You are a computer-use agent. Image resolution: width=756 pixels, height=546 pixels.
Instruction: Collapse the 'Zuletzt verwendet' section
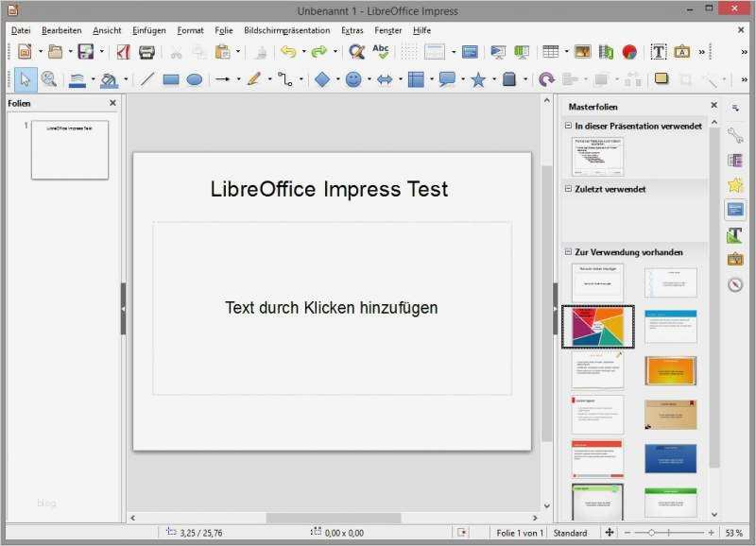pyautogui.click(x=569, y=189)
